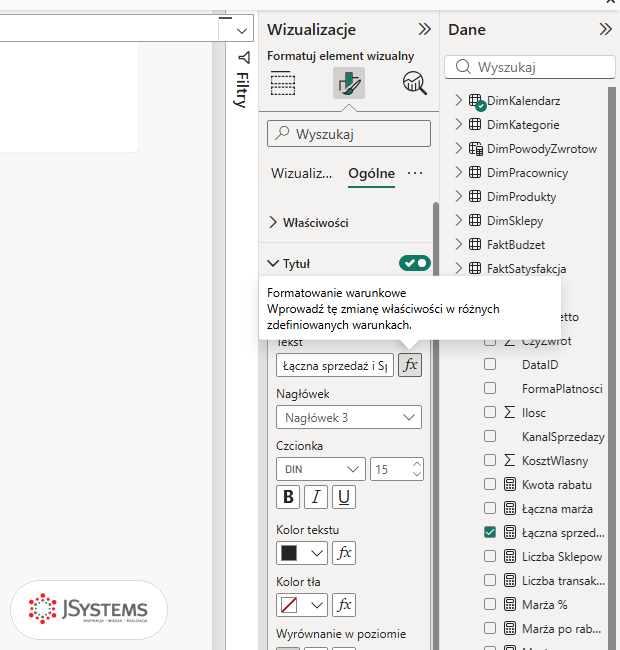Select the DimSklepy table name
620x650 pixels.
515,221
